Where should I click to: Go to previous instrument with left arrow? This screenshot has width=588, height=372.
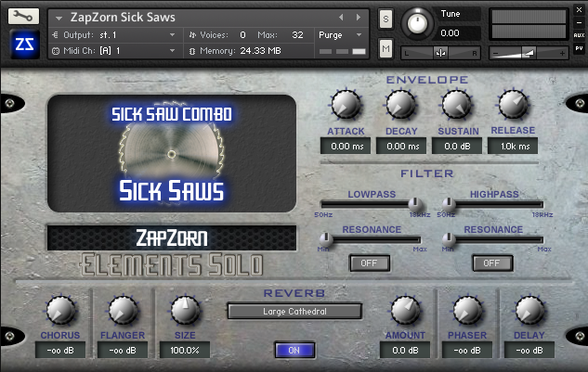click(x=341, y=18)
